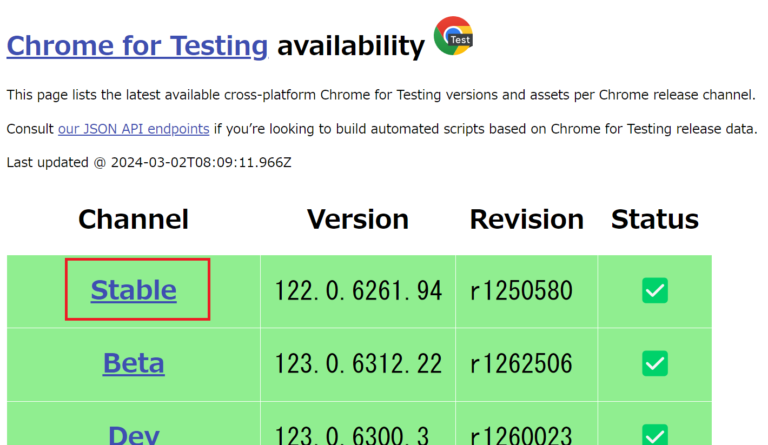Click the Last updated timestamp text
768x445 pixels.
(x=149, y=162)
